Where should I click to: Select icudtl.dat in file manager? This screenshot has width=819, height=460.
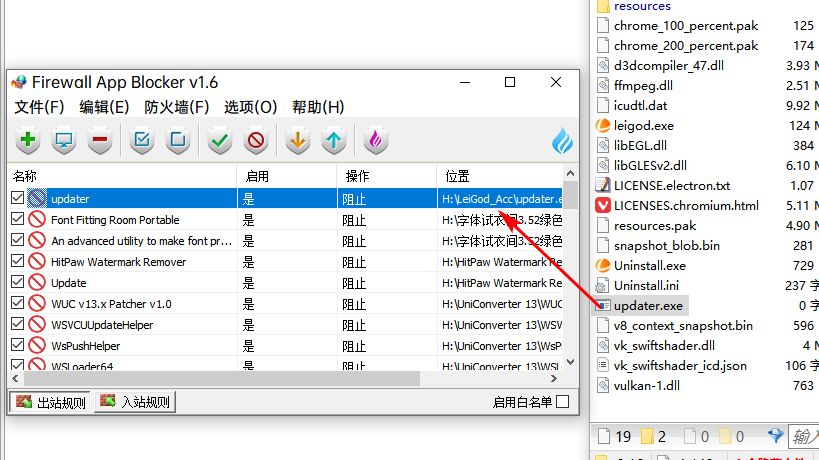tap(640, 105)
